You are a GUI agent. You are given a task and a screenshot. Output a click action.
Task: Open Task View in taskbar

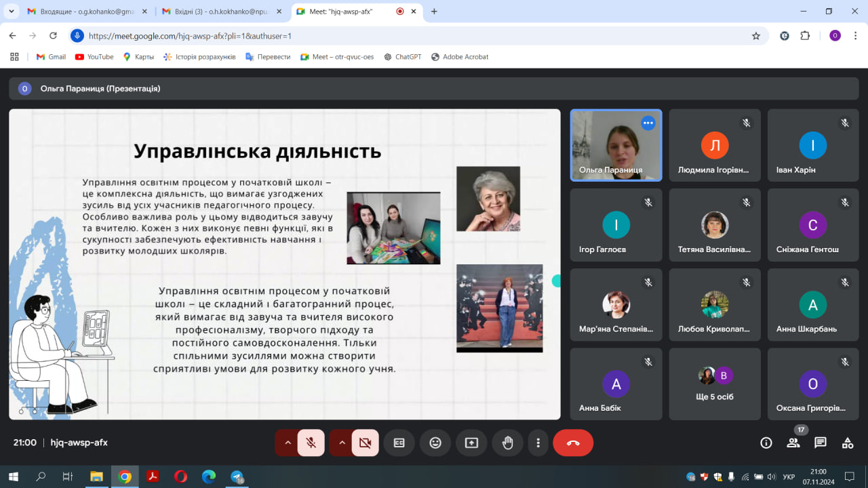pyautogui.click(x=68, y=476)
